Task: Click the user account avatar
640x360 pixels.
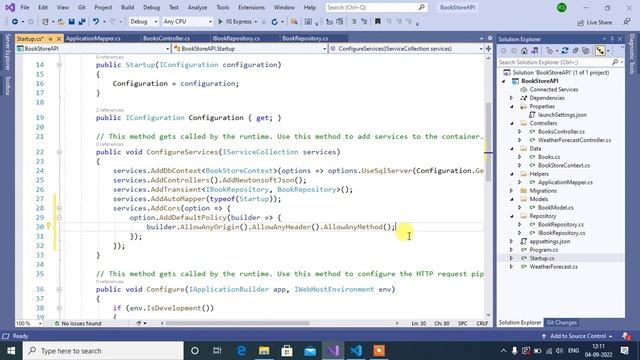Action: (562, 7)
